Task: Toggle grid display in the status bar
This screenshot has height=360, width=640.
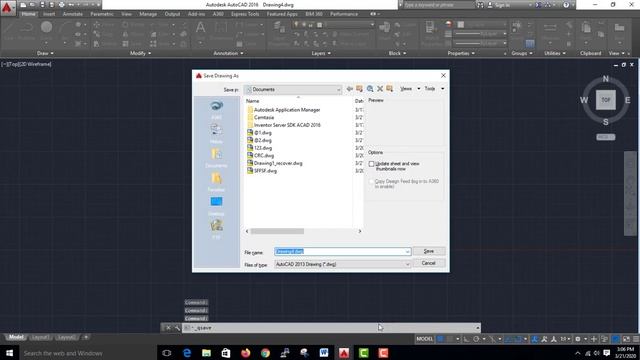Action: point(440,339)
